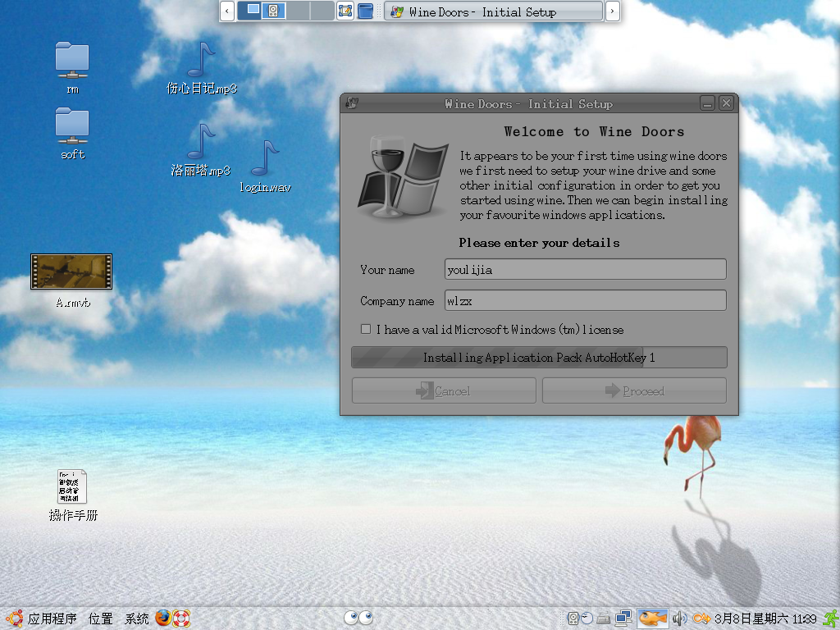Minimize the Wine Doors setup window
The image size is (840, 630).
point(708,103)
